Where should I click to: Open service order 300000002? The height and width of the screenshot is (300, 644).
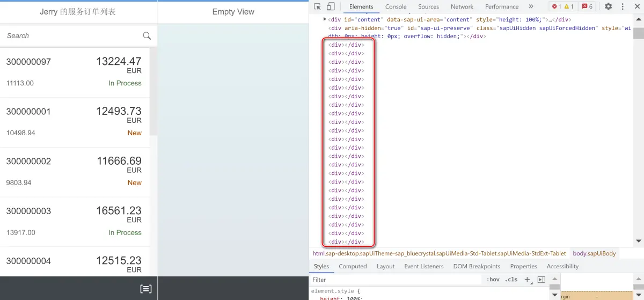[74, 172]
